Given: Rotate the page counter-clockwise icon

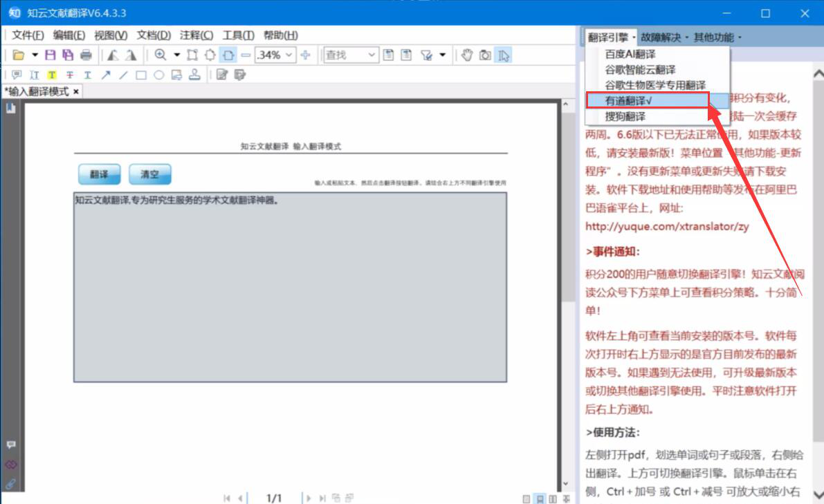Looking at the screenshot, I should coord(113,55).
